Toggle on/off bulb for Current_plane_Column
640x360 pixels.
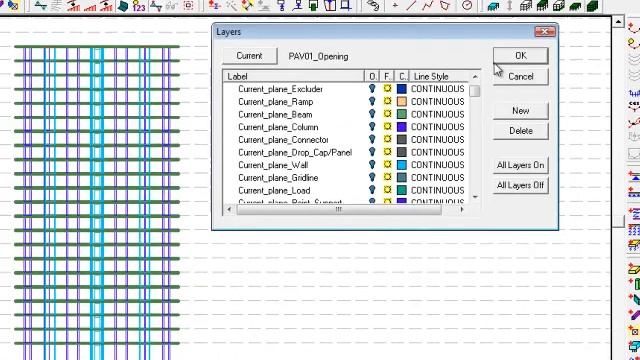tap(372, 127)
